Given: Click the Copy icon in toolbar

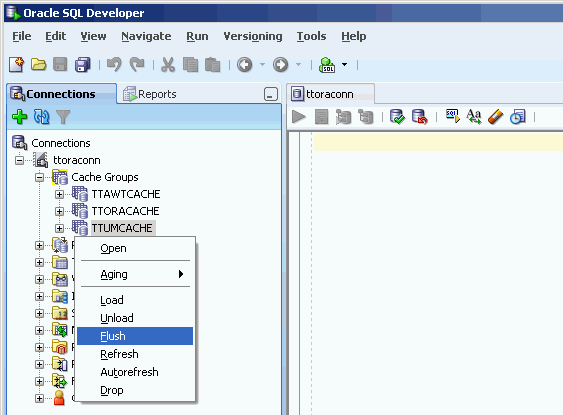Looking at the screenshot, I should (190, 65).
